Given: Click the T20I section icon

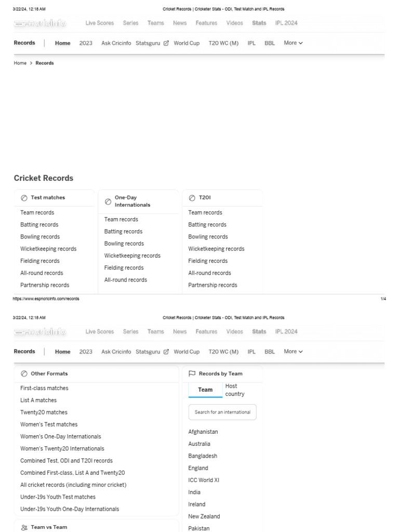Looking at the screenshot, I should pos(192,198).
